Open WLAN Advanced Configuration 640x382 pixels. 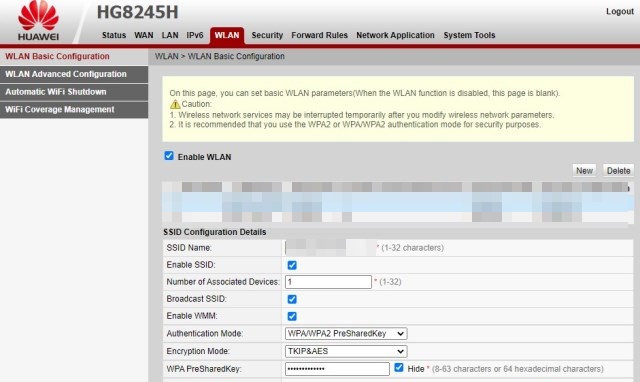tap(74, 74)
